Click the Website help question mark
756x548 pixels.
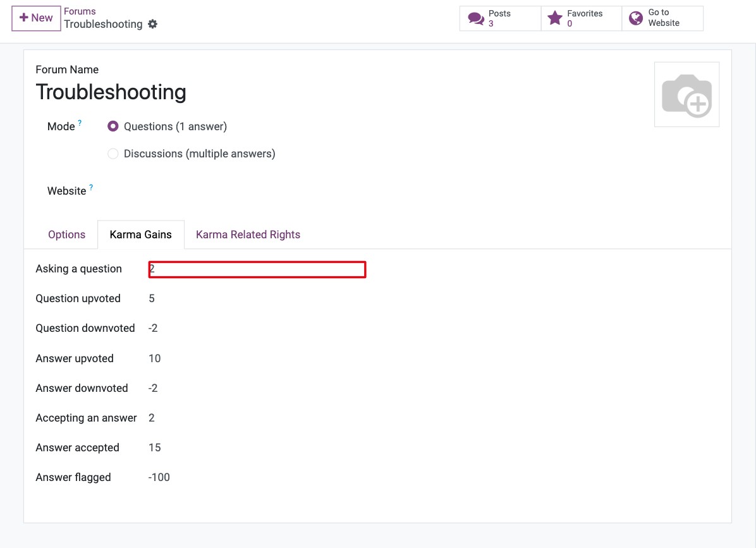91,188
